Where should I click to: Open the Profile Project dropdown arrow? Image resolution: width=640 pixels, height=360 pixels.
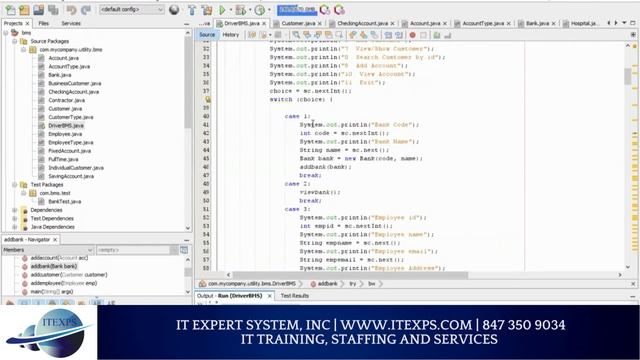pyautogui.click(x=269, y=9)
